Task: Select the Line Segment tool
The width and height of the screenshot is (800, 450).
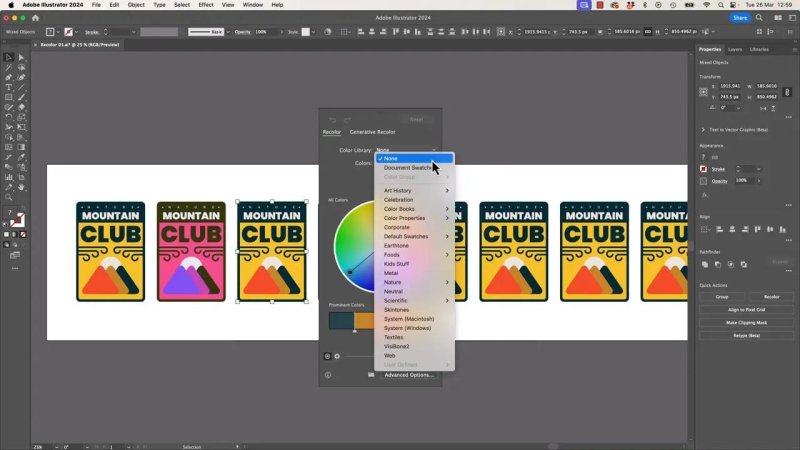Action: tap(21, 87)
